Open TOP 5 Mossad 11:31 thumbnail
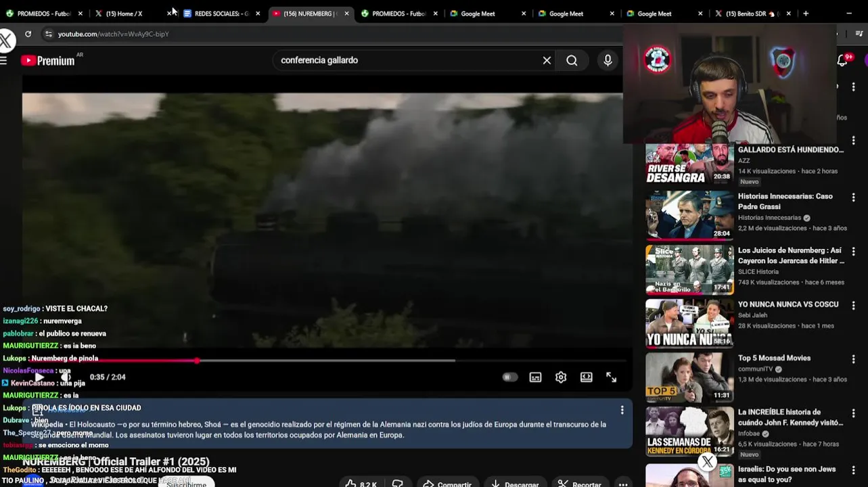This screenshot has width=868, height=487. click(689, 377)
